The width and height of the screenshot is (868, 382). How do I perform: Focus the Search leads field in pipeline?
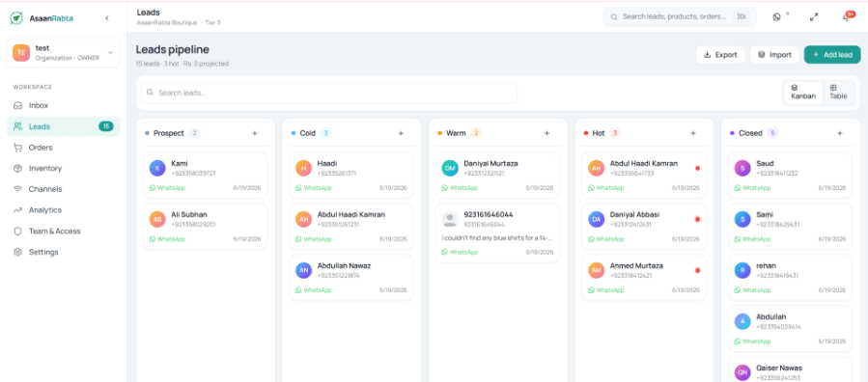(329, 93)
